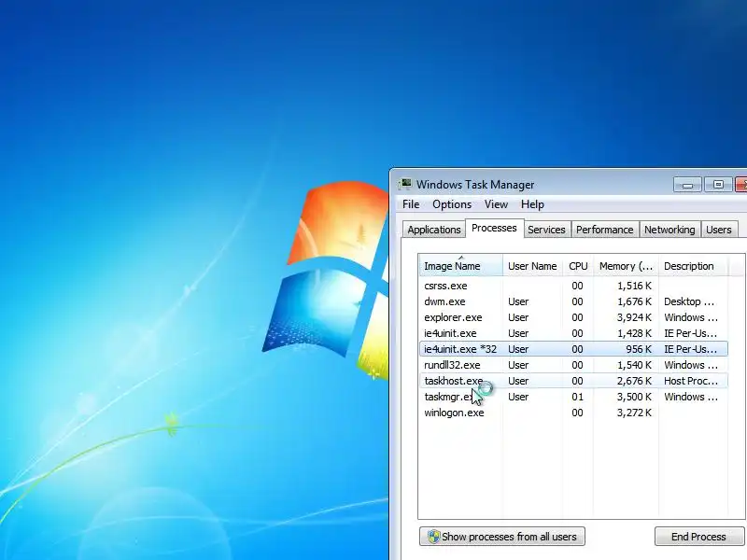Click the End Process button
The width and height of the screenshot is (747, 560).
[698, 537]
